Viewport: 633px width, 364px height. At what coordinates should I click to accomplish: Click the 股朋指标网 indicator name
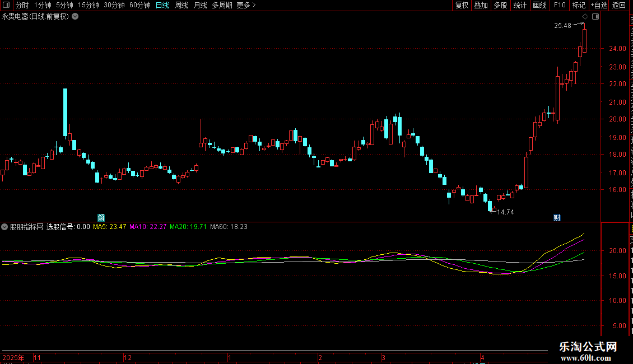27,227
